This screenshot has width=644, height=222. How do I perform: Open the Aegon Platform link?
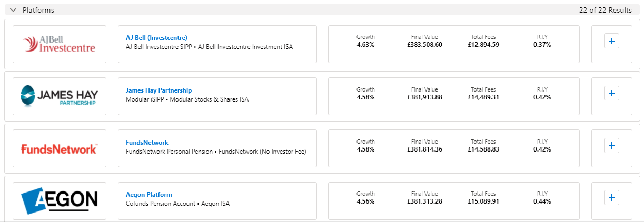click(x=148, y=195)
